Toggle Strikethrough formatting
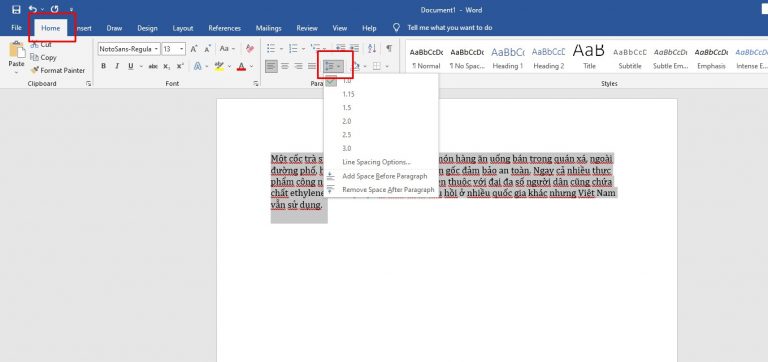 tap(153, 66)
